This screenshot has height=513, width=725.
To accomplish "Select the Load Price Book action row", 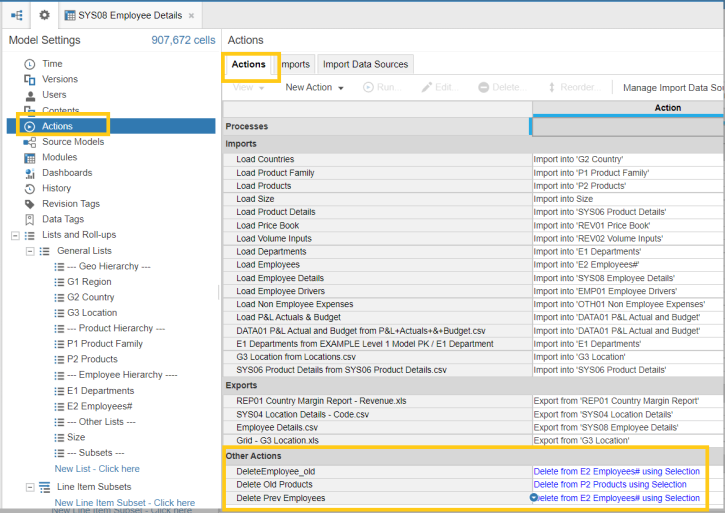I will [378, 226].
